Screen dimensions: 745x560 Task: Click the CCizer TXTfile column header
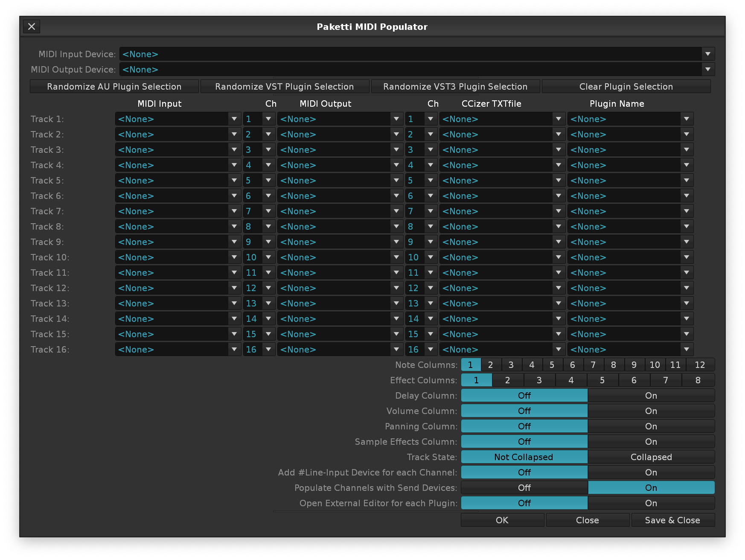[x=491, y=104]
